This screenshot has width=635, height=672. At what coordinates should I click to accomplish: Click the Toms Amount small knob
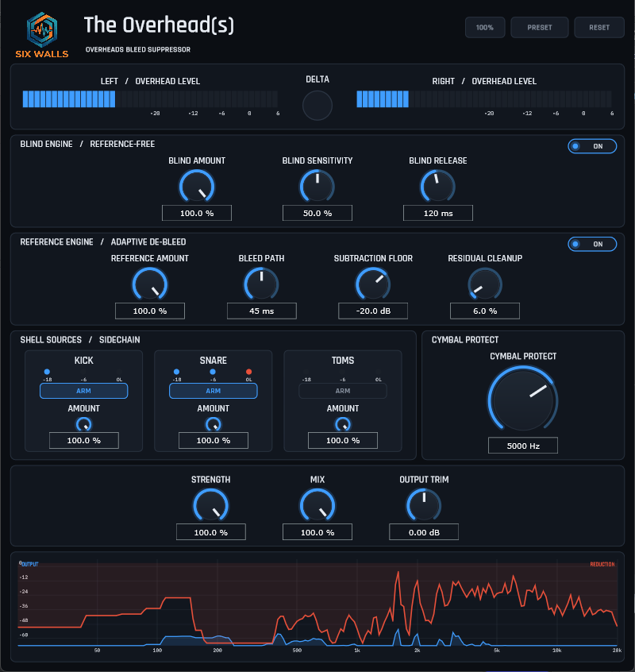[x=343, y=424]
